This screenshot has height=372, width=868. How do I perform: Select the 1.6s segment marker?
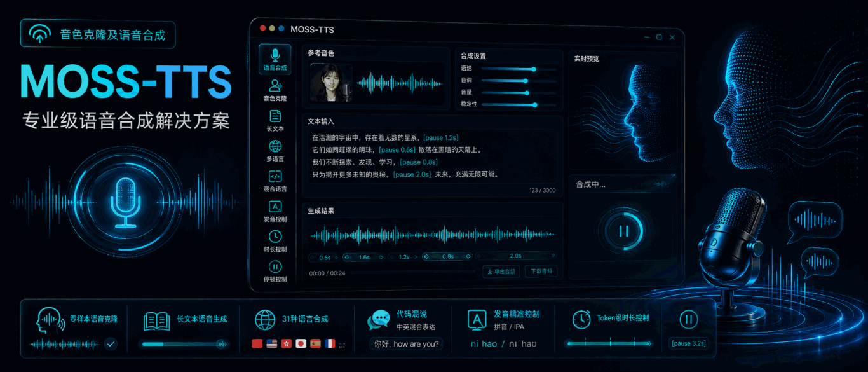tap(364, 257)
